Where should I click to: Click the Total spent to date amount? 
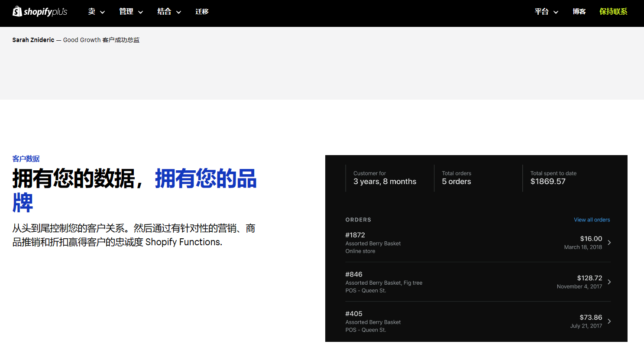click(548, 181)
